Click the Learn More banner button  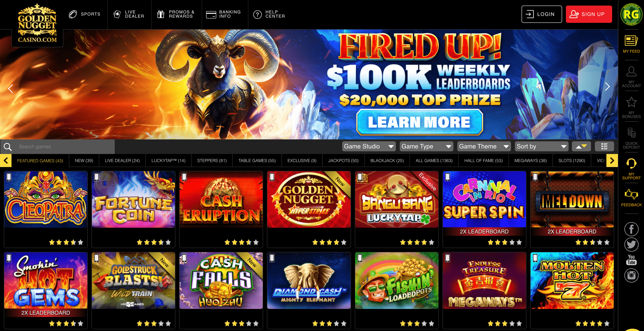419,122
